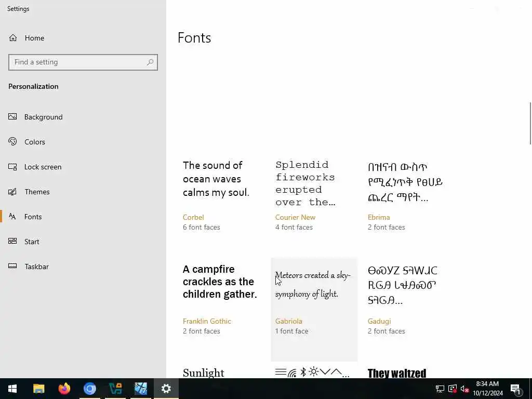Click the Start tiles icon
The height and width of the screenshot is (399, 532).
pos(12,241)
